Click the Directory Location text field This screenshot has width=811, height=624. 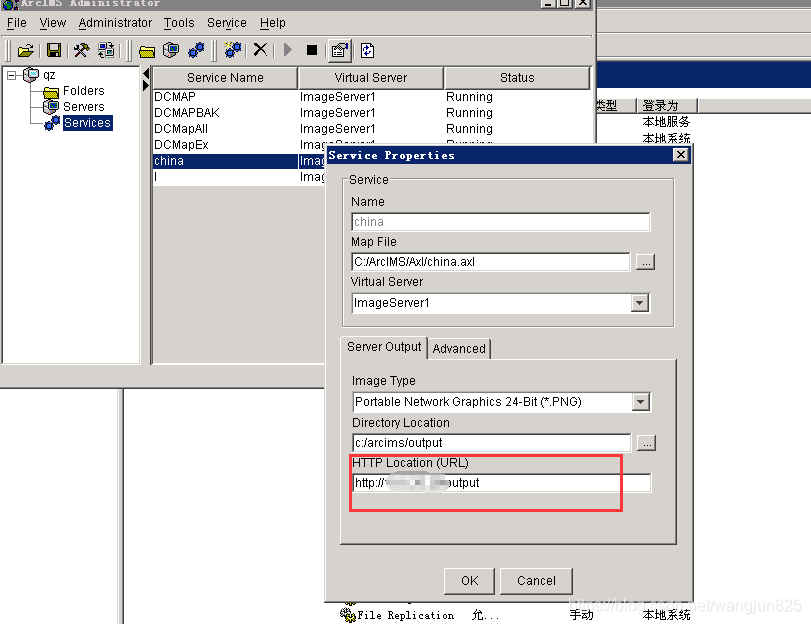point(491,443)
